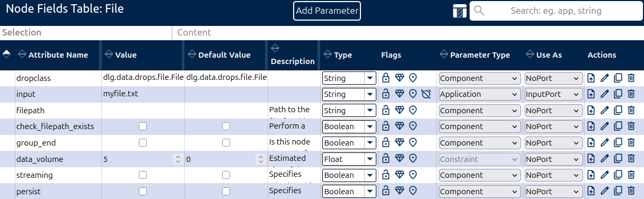The height and width of the screenshot is (199, 644).
Task: Edit the input row with pencil icon
Action: [605, 94]
